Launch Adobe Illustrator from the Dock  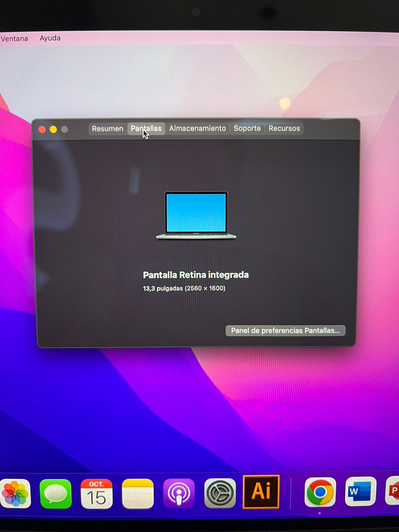[x=261, y=492]
